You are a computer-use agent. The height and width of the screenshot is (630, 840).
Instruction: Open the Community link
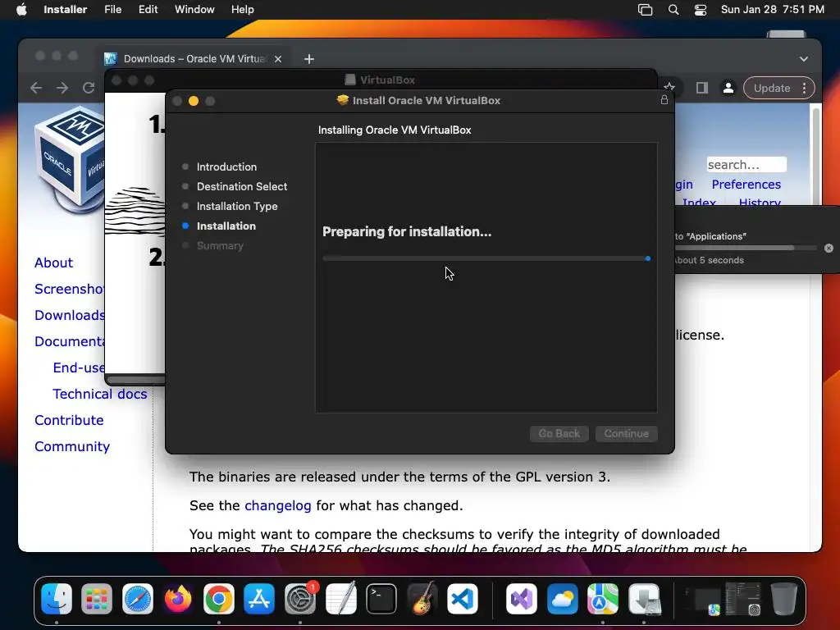click(x=72, y=446)
